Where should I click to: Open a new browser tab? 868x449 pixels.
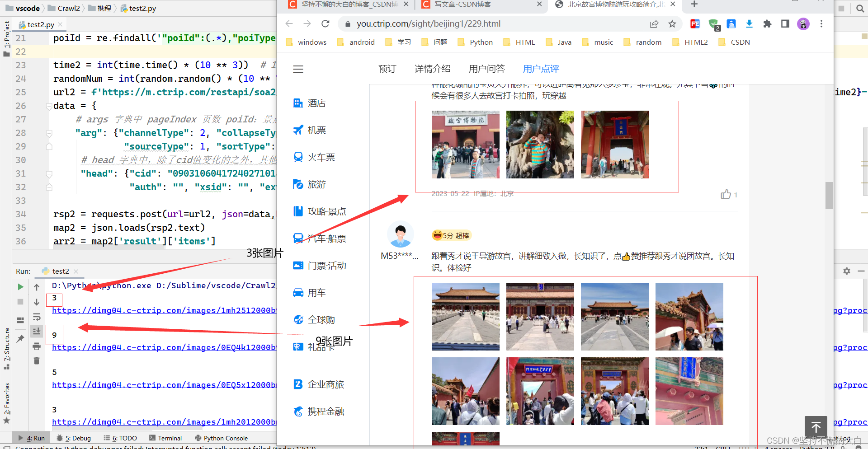694,5
